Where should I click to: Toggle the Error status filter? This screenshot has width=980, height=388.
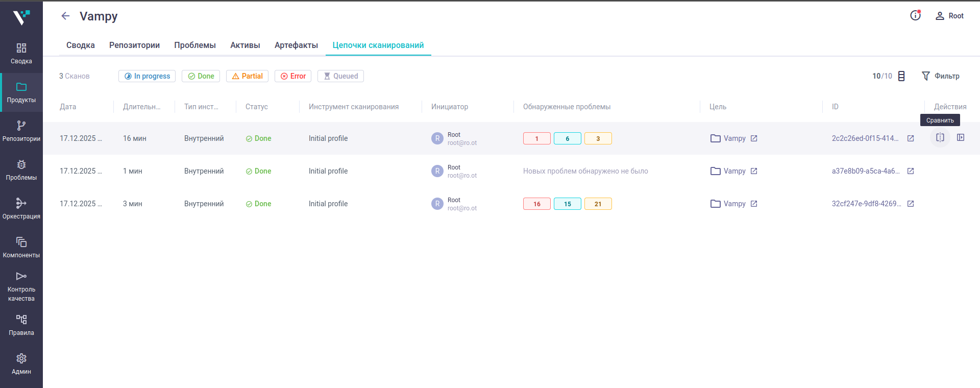click(293, 76)
